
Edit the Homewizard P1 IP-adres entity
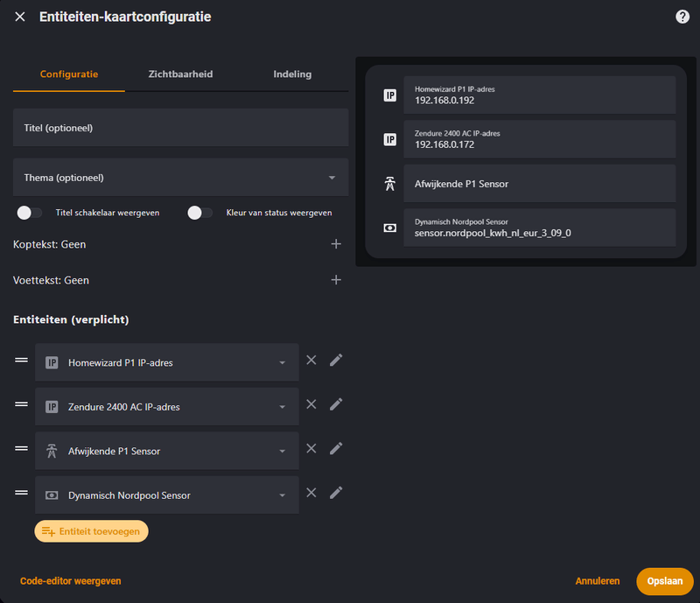pos(336,360)
